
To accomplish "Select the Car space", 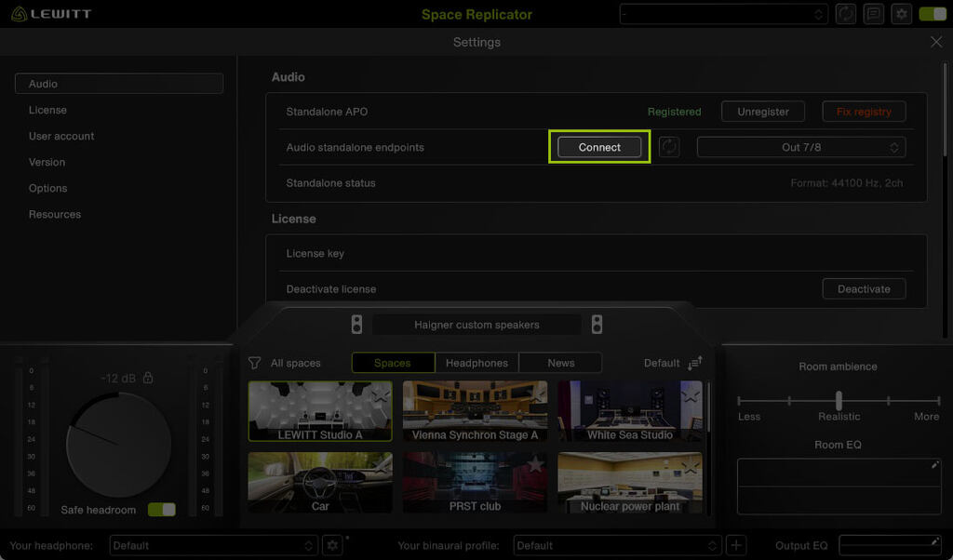I will (320, 482).
